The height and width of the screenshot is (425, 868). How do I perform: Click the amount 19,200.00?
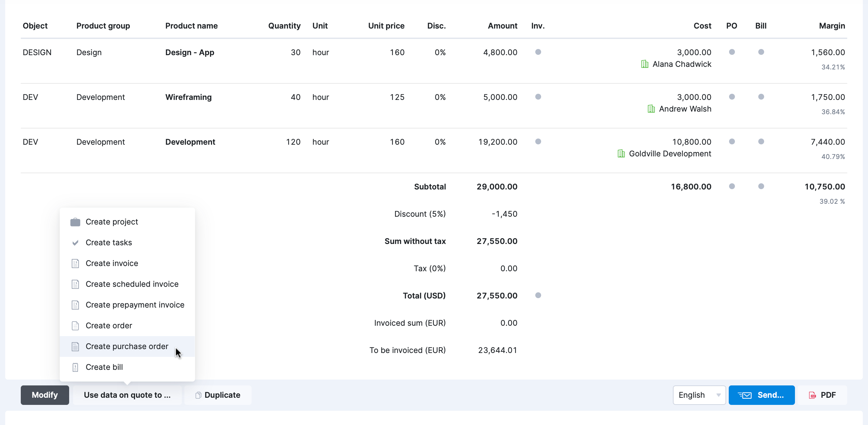tap(498, 142)
